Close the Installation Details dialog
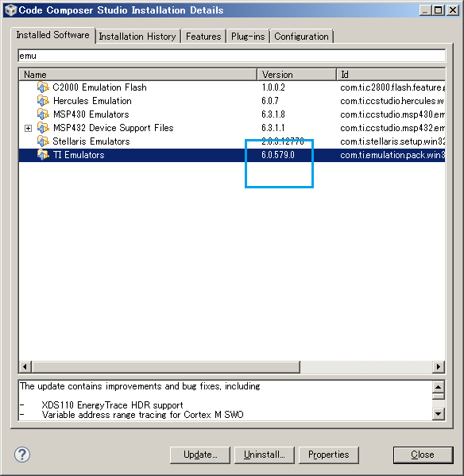The height and width of the screenshot is (476, 464). tap(423, 455)
